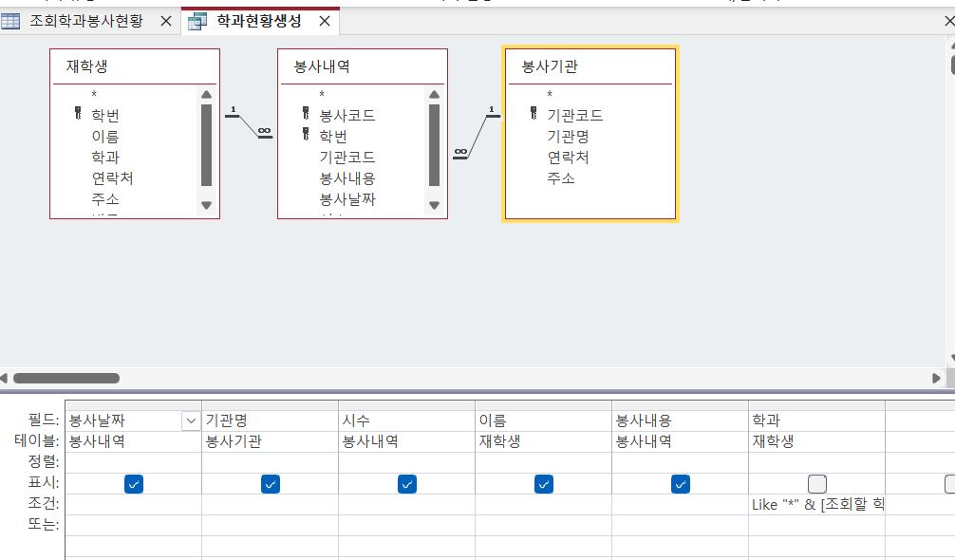Click the horizontal scrollbar of the diagram pane
This screenshot has height=560, width=955.
click(66, 378)
